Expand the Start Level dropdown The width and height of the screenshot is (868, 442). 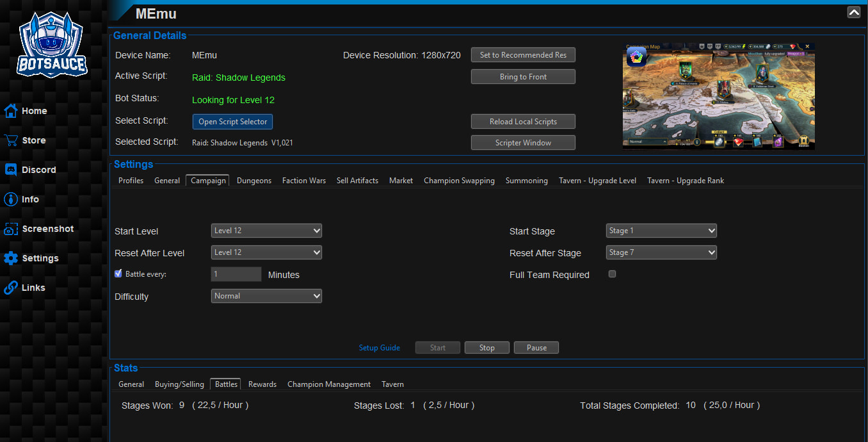(x=266, y=231)
